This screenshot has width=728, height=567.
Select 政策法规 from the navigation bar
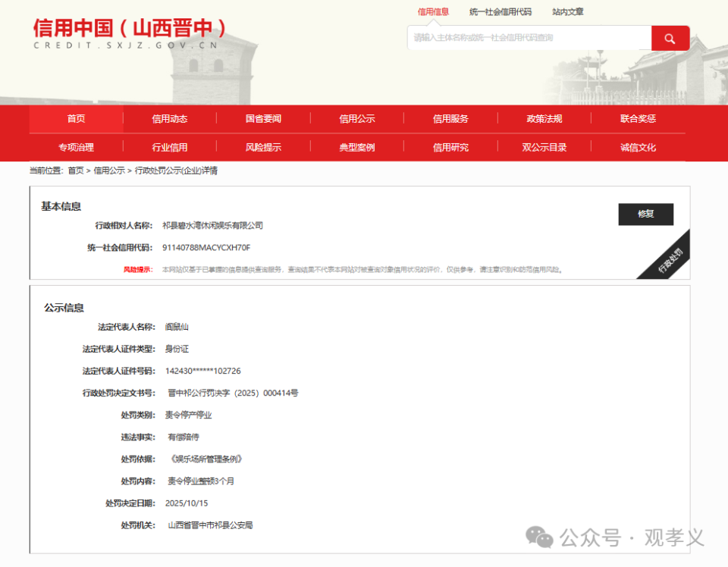[544, 118]
